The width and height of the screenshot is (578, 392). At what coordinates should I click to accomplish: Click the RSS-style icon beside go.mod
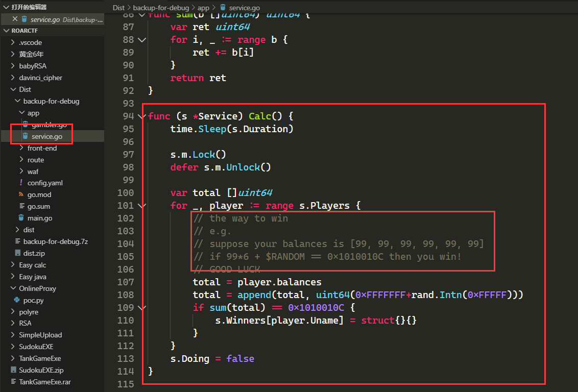click(21, 194)
